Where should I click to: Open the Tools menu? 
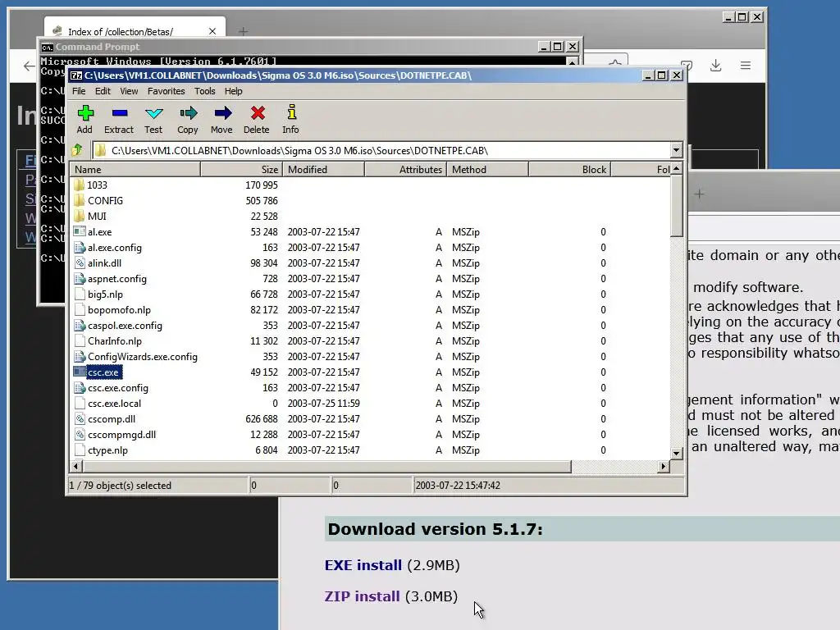click(204, 91)
